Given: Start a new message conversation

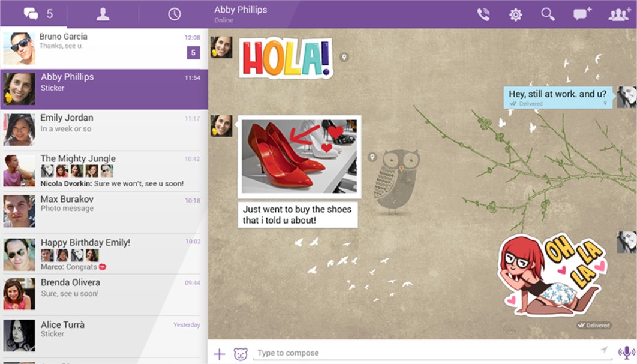Looking at the screenshot, I should tap(582, 14).
